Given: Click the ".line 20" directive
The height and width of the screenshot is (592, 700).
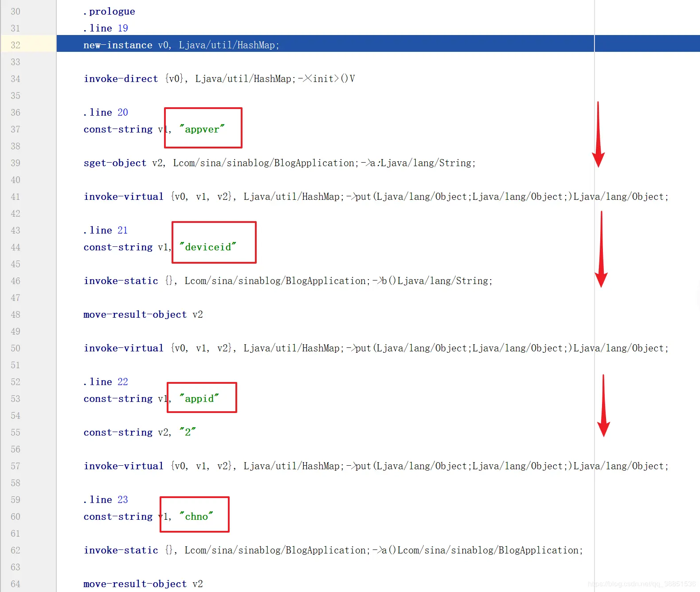Looking at the screenshot, I should [106, 112].
